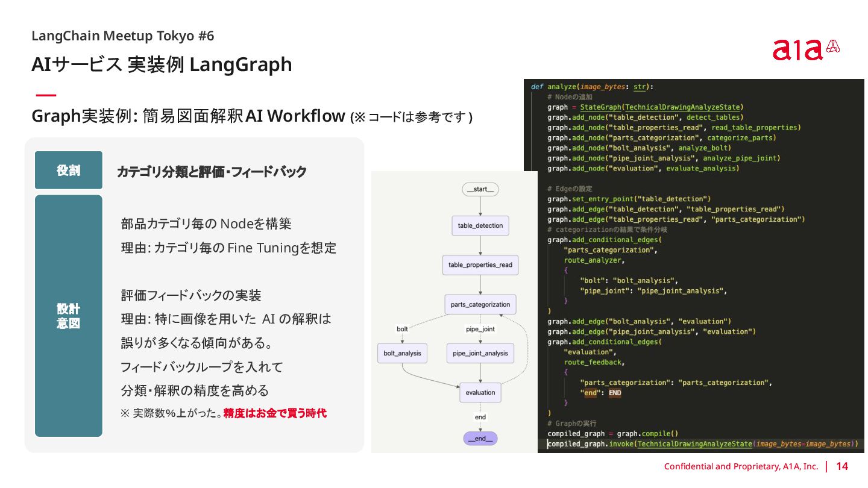The image size is (868, 488).
Task: Click the add_node "evaluation" code line
Action: [x=643, y=168]
